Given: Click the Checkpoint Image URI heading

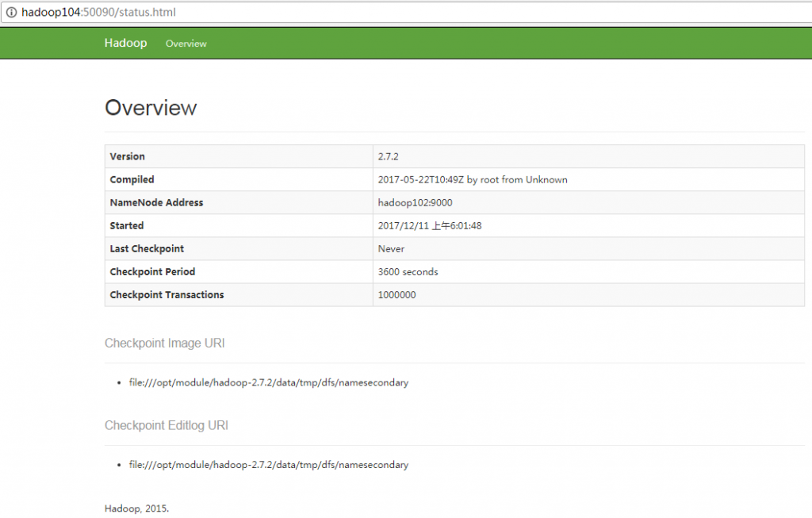Looking at the screenshot, I should point(165,343).
